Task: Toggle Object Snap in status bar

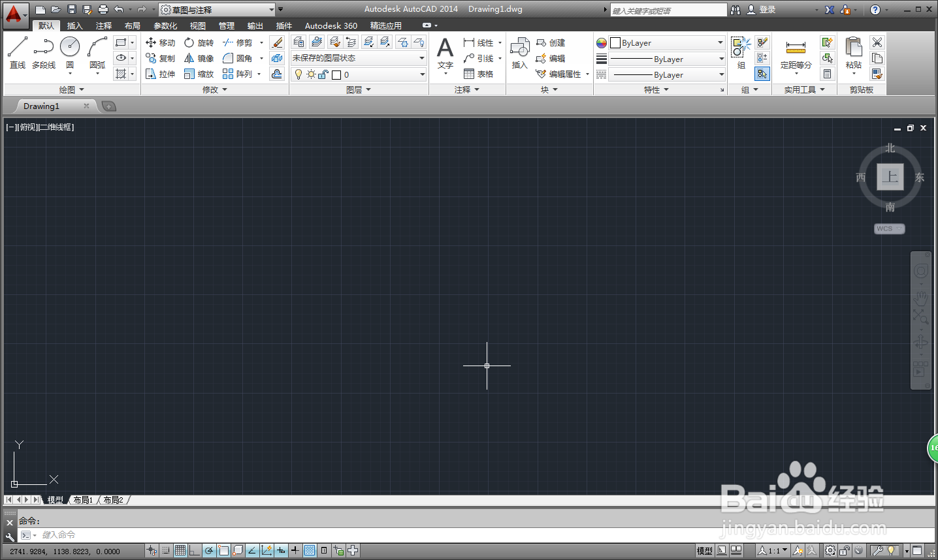Action: [223, 551]
